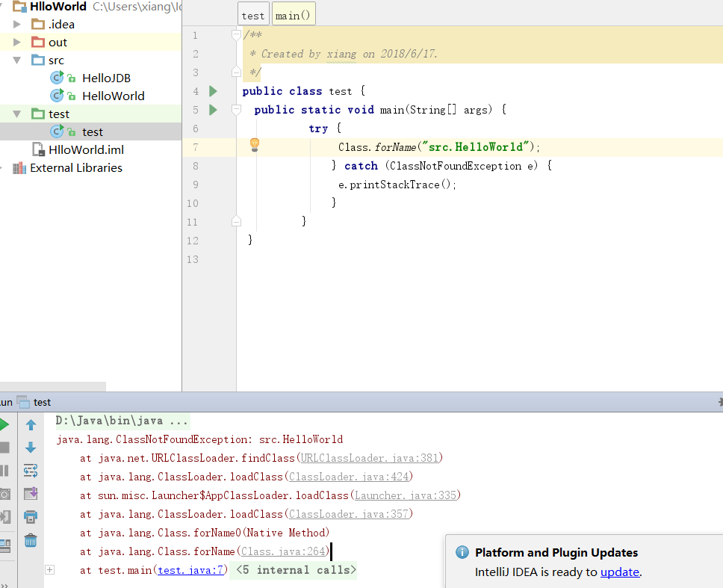Open Class.java:264 link
This screenshot has width=723, height=588.
(x=283, y=551)
